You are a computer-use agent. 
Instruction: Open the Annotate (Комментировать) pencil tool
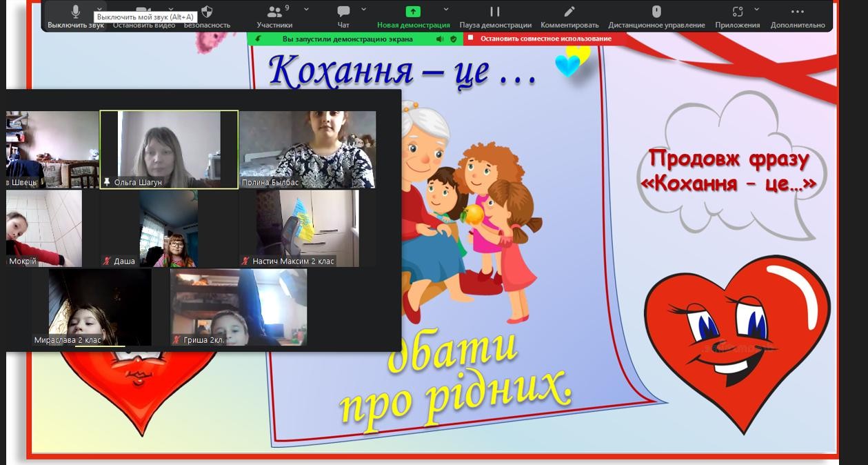(569, 12)
